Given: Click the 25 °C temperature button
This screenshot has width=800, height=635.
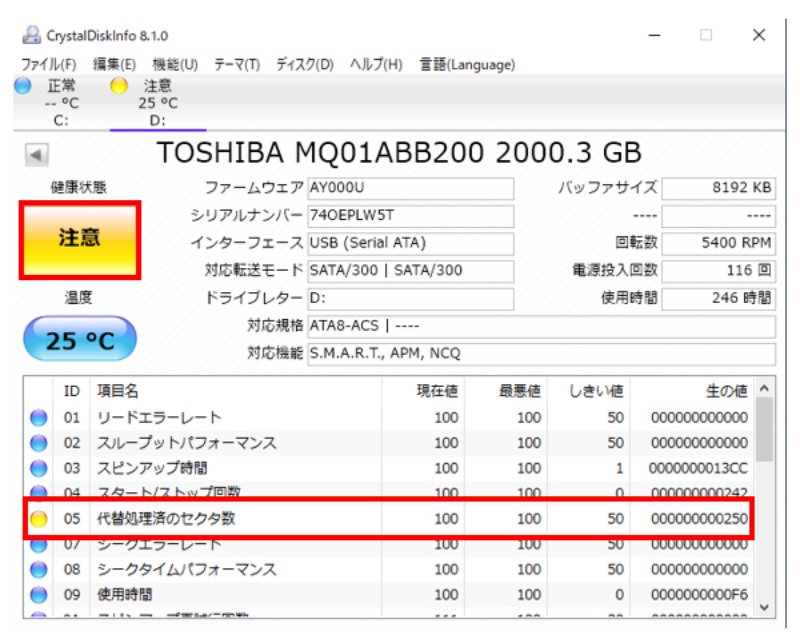Looking at the screenshot, I should pyautogui.click(x=80, y=341).
